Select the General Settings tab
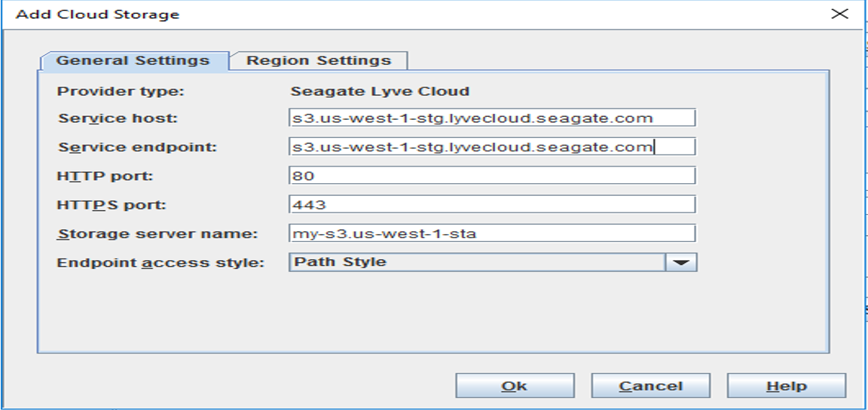 pyautogui.click(x=133, y=61)
